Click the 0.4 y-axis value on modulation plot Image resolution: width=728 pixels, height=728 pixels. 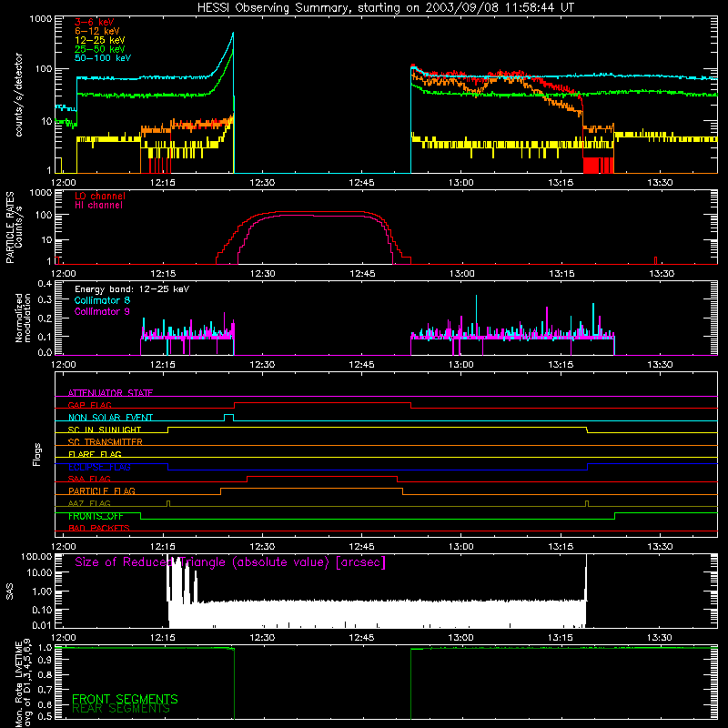[x=45, y=284]
